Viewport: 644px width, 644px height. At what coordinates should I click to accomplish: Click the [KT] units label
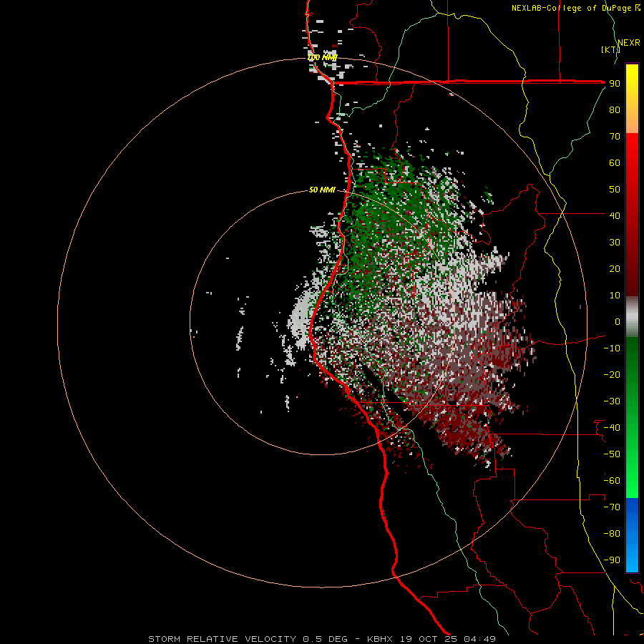point(610,49)
